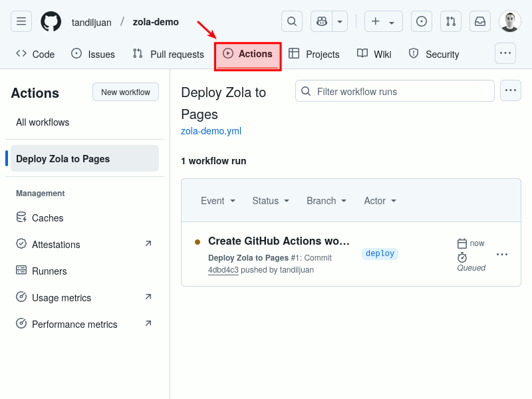Switch to the Projects tab
The image size is (532, 399).
tap(314, 55)
